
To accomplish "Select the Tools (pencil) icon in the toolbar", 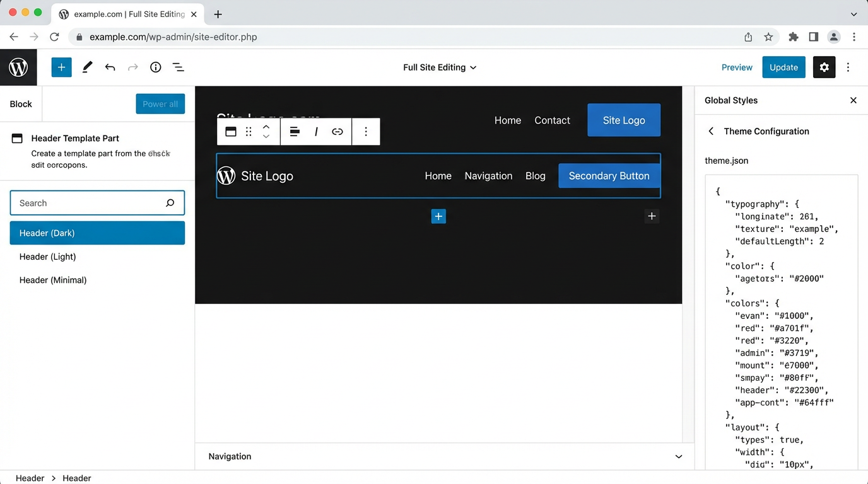I will 87,67.
